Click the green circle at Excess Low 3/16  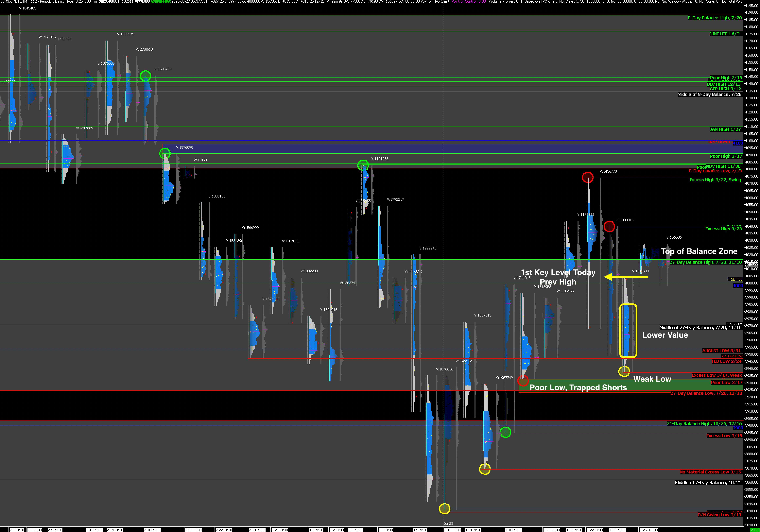click(505, 432)
